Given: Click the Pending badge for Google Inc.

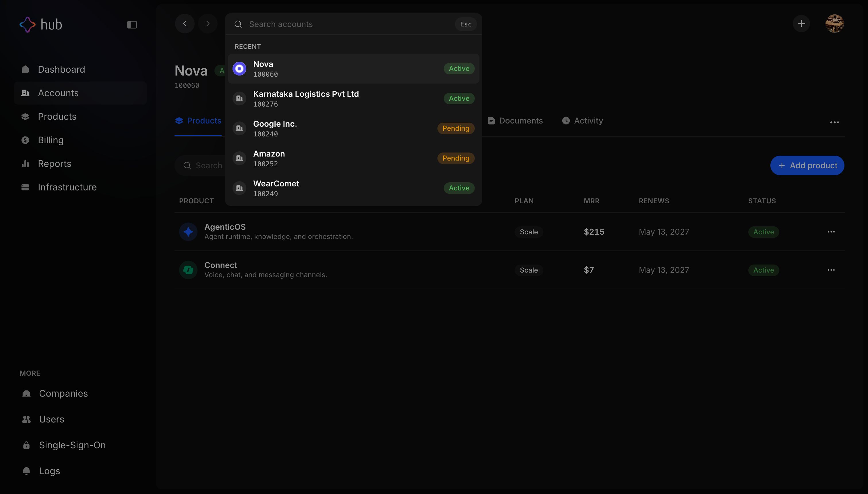Looking at the screenshot, I should (x=456, y=129).
